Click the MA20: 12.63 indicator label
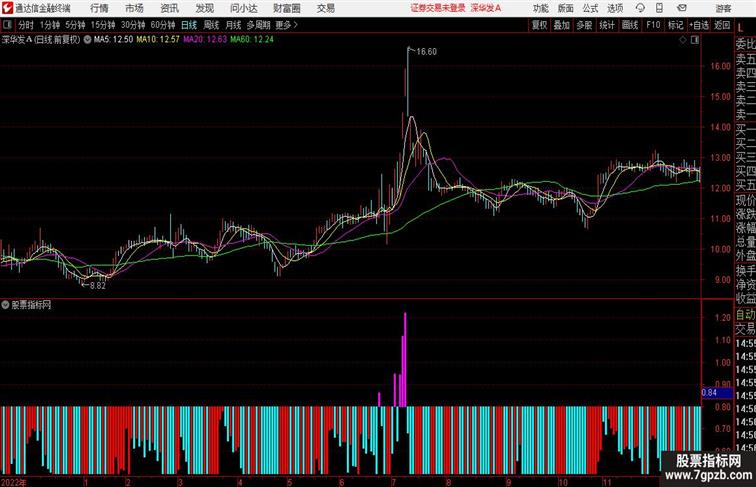756x487 pixels. (205, 40)
